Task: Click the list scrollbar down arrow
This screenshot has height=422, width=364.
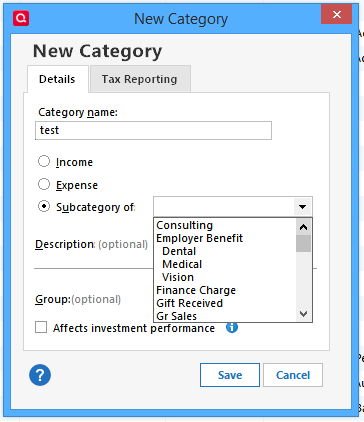Action: point(303,314)
